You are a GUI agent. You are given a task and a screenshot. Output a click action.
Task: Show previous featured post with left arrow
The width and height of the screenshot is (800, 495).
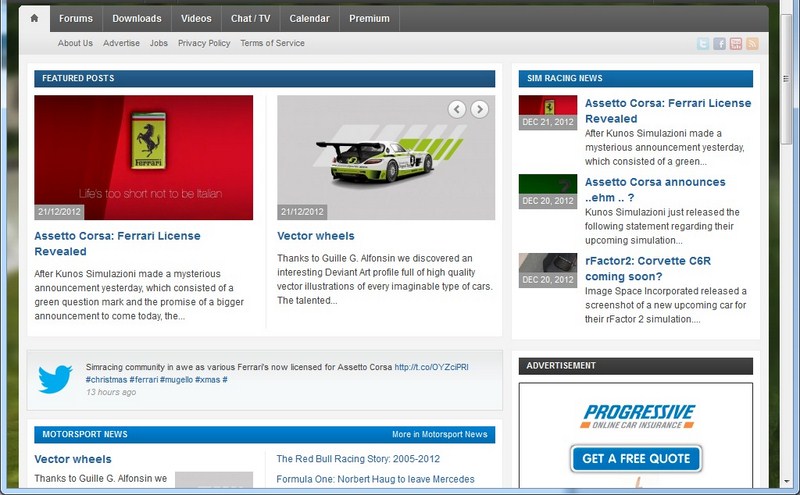tap(457, 109)
